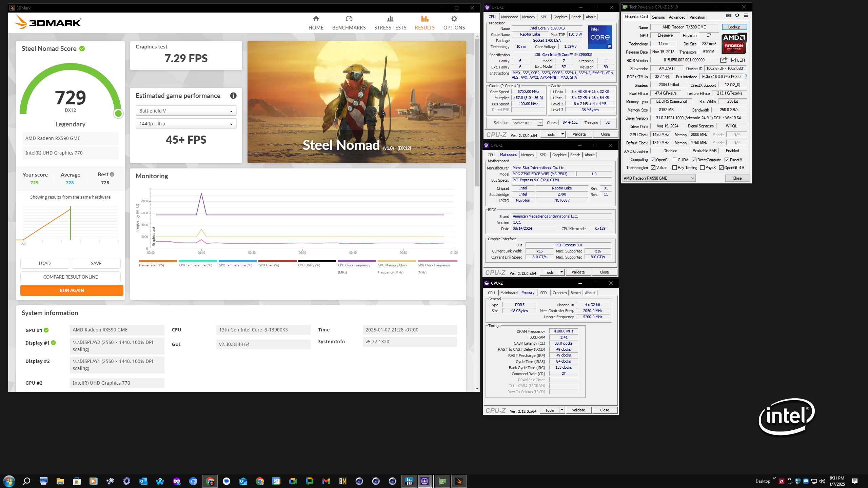Go to 3DMark Benchmarks section

click(x=349, y=23)
